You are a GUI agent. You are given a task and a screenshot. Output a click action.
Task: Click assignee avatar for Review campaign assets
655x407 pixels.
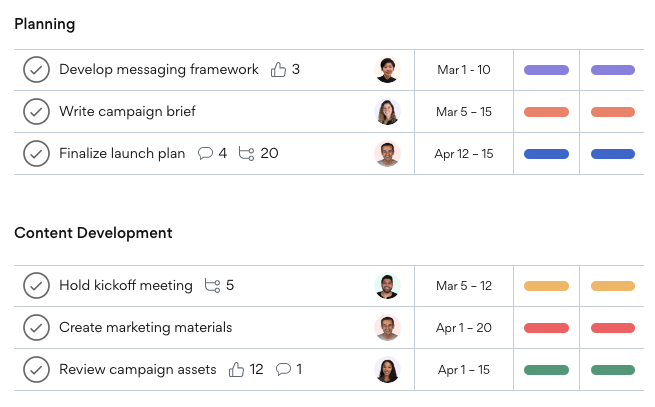point(387,369)
